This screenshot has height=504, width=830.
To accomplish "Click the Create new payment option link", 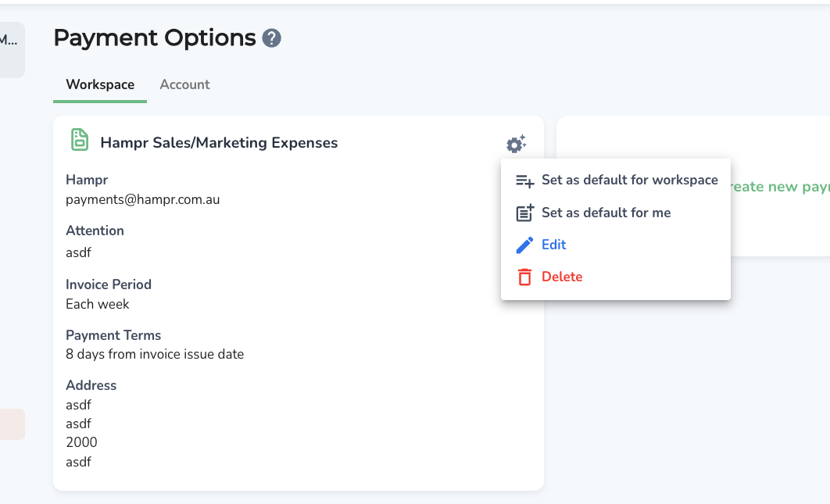I will click(779, 186).
